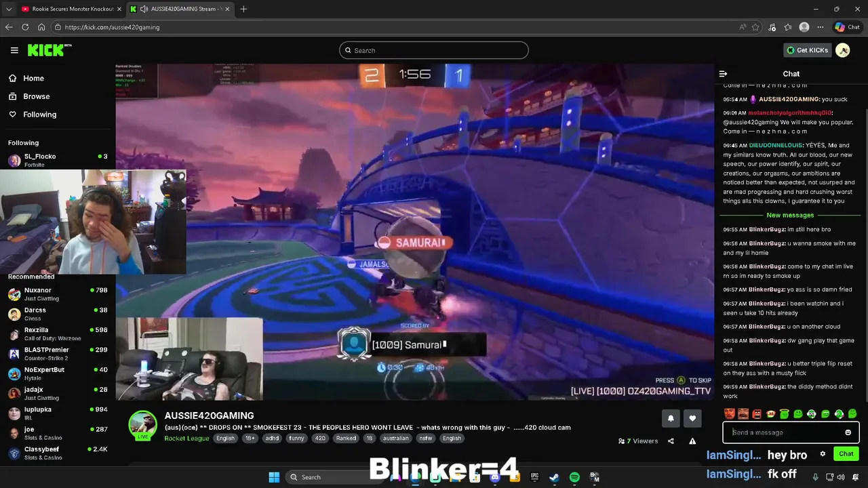This screenshot has height=488, width=868.
Task: Open recommended channel jadajx
Action: [x=58, y=393]
